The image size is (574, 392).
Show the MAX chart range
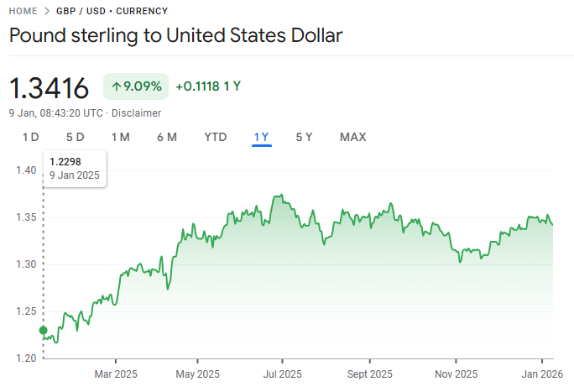pyautogui.click(x=352, y=137)
